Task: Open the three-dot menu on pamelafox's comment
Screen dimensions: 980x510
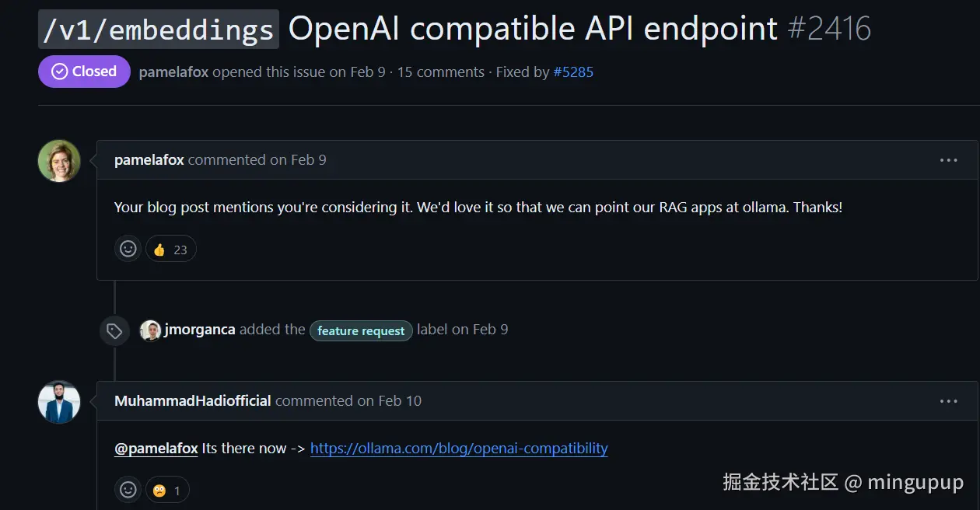Action: pyautogui.click(x=948, y=160)
